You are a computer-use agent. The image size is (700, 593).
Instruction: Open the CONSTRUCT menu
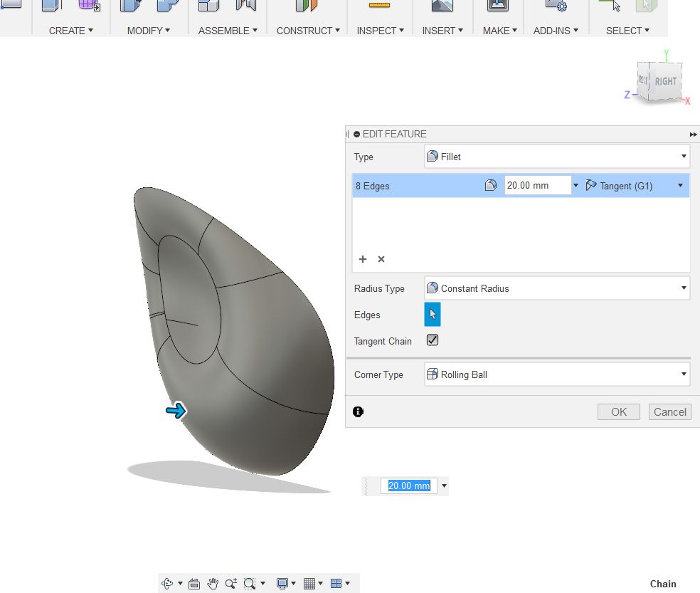[308, 31]
